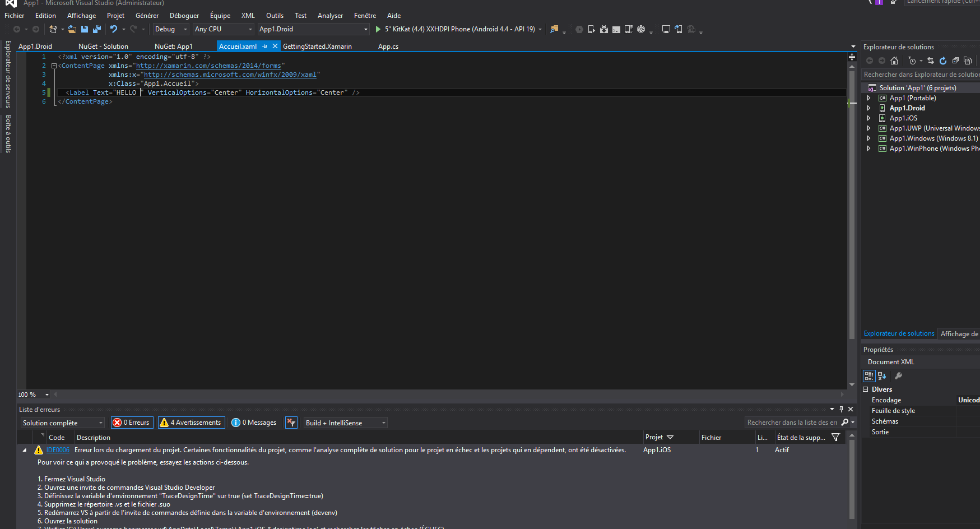Image resolution: width=980 pixels, height=529 pixels.
Task: Open Explorateur de serveurs side panel
Action: [x=8, y=74]
